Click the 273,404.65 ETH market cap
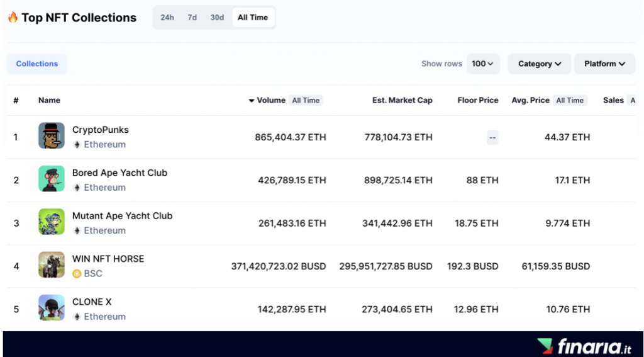Viewport: 644px width, 357px height. point(397,309)
